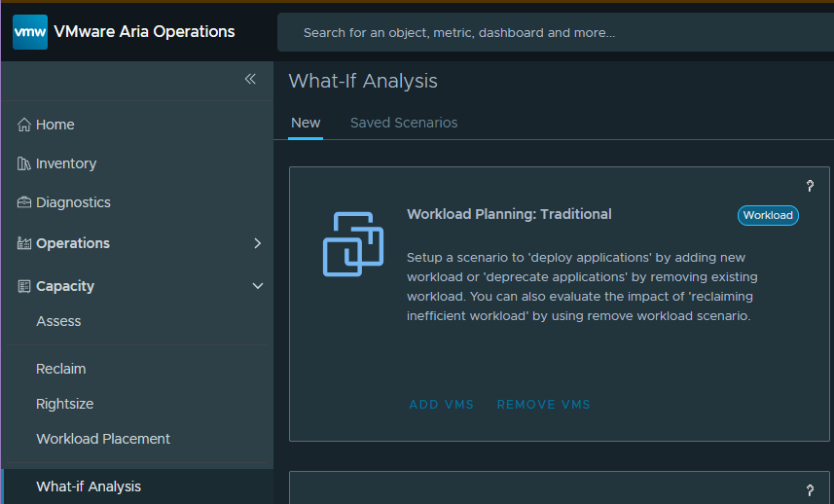
Task: Expand the Operations menu chevron
Action: [x=258, y=243]
